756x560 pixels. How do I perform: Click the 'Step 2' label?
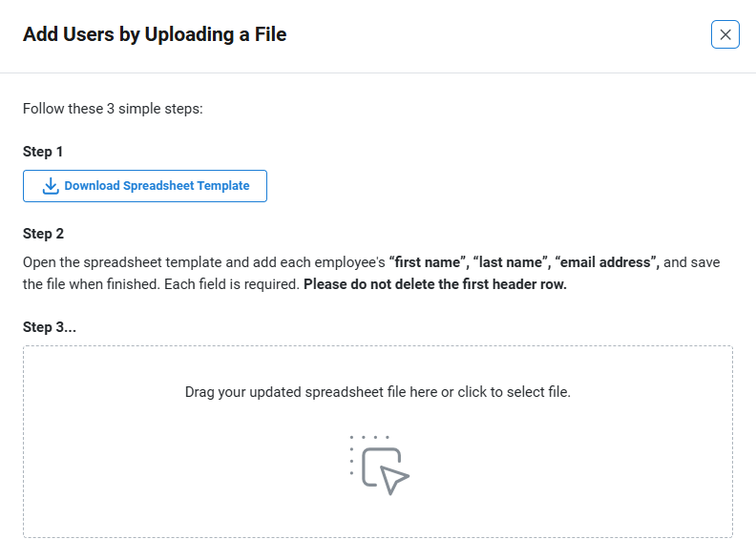tap(43, 234)
